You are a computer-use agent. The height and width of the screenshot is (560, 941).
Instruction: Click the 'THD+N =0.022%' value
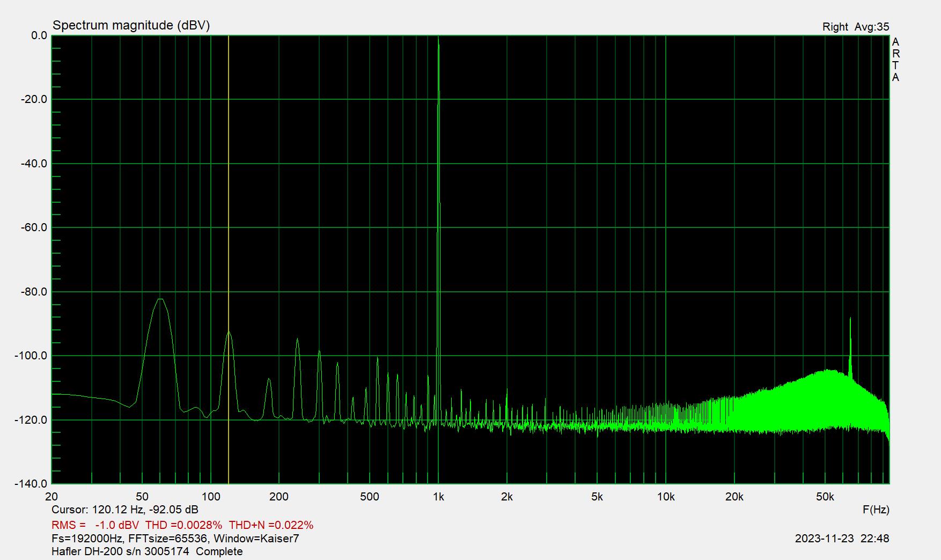click(271, 525)
